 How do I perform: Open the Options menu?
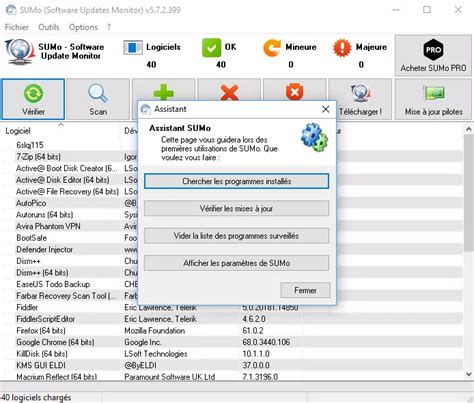click(83, 27)
